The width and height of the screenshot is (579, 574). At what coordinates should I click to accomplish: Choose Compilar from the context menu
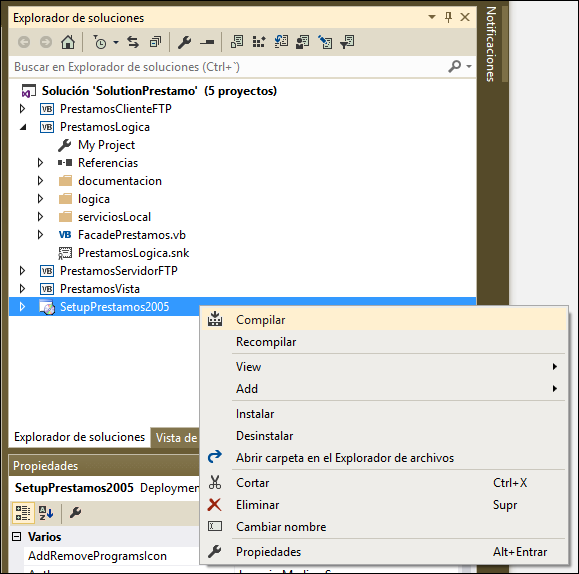(383, 320)
